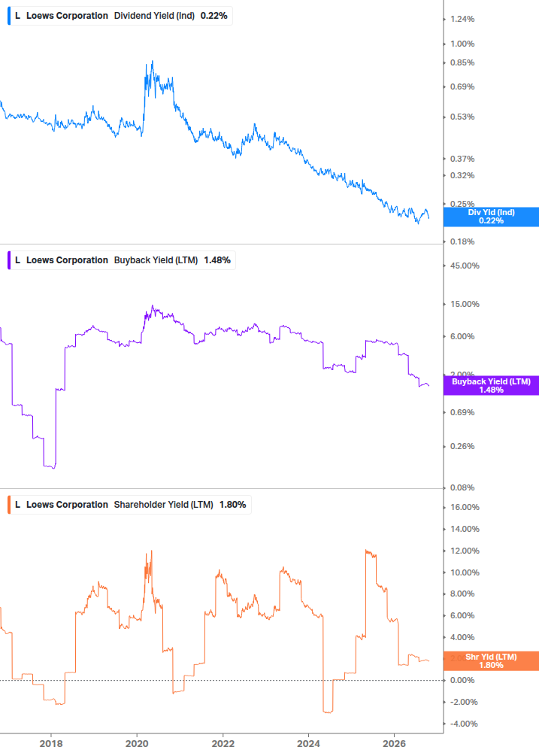The width and height of the screenshot is (539, 756).
Task: Click the 4.00% shareholder yield axis value
Action: (462, 637)
